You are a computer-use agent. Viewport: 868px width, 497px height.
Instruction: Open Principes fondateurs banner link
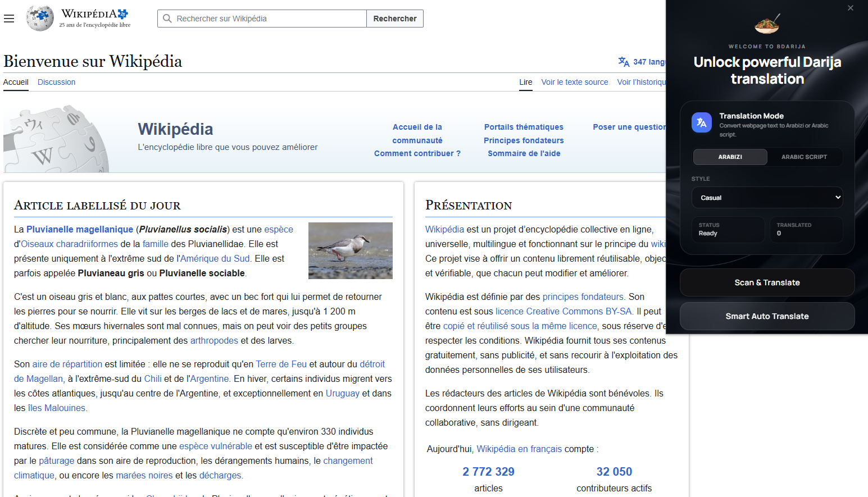[x=524, y=140]
